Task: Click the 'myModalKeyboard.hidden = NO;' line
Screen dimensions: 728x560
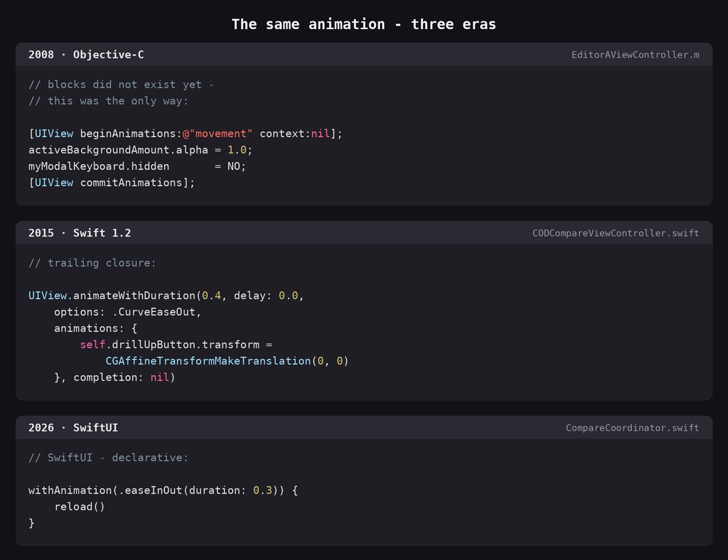Action: 137,166
